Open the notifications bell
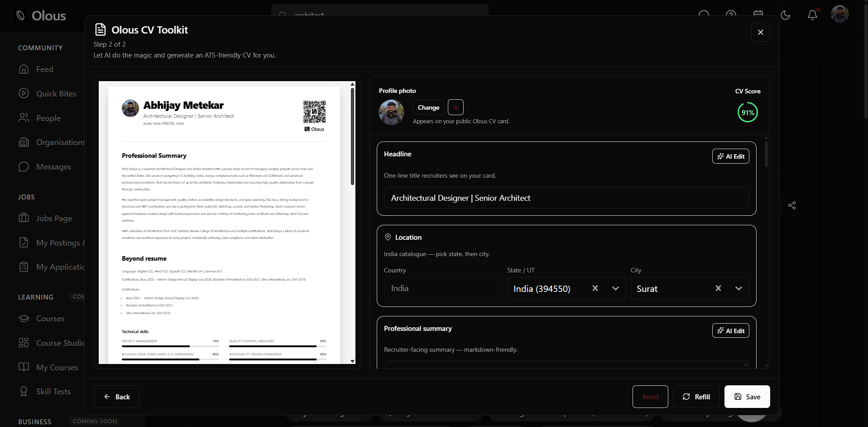 (x=813, y=15)
